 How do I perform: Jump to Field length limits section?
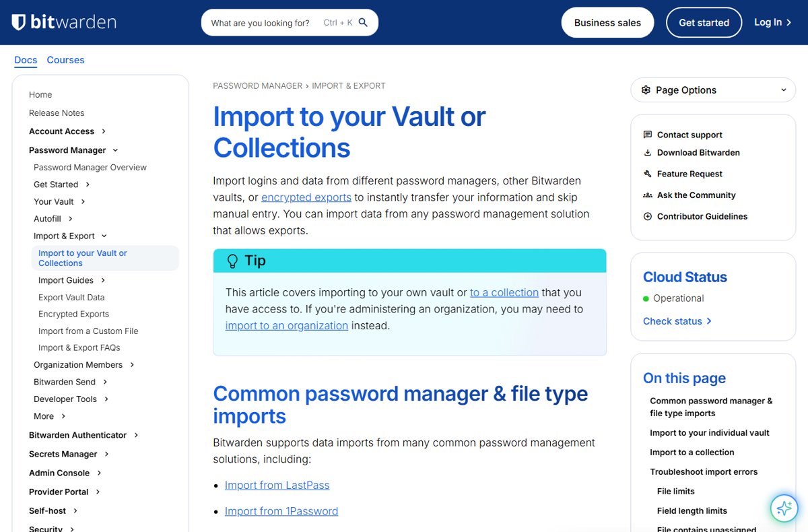[692, 511]
